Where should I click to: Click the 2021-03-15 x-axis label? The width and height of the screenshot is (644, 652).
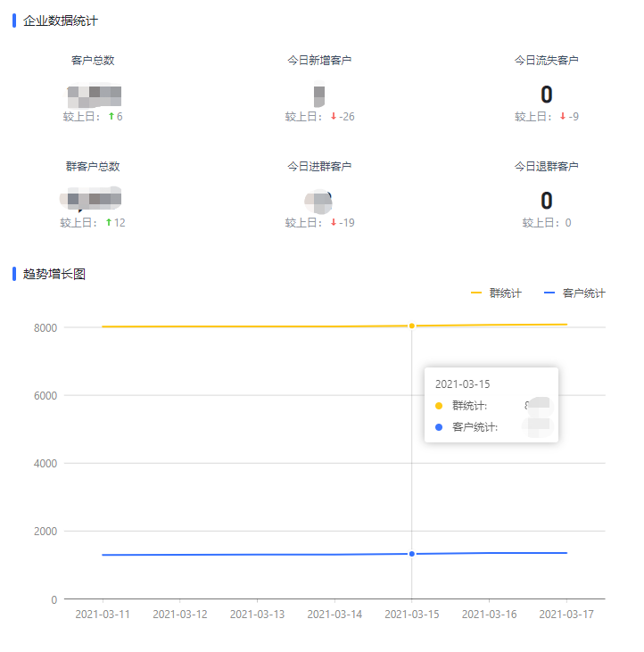412,615
